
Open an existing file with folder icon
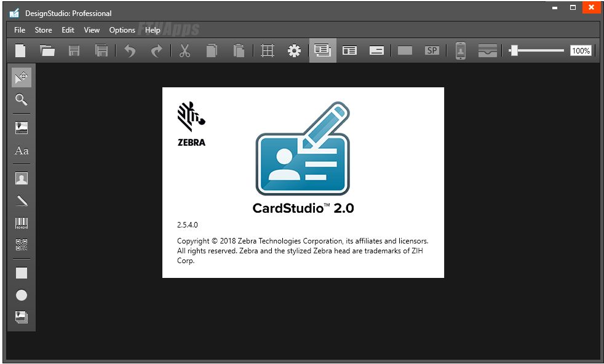click(x=47, y=51)
